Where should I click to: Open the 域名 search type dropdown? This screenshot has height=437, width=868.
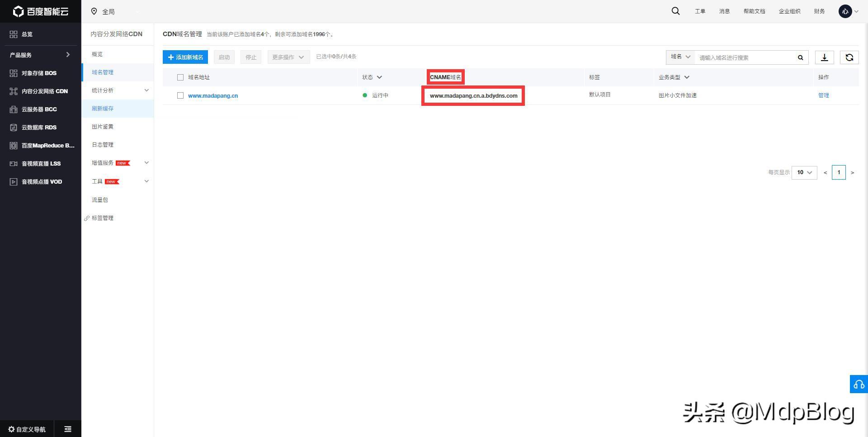(x=680, y=57)
